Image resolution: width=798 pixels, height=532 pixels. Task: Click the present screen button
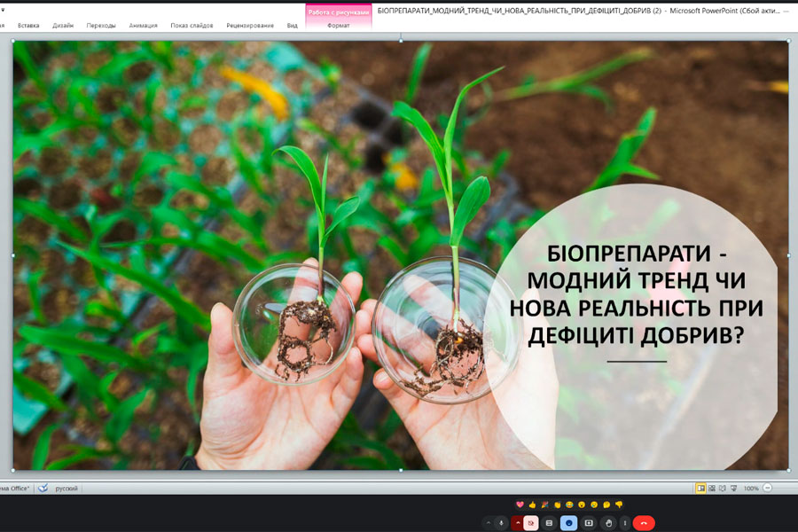pos(589,523)
